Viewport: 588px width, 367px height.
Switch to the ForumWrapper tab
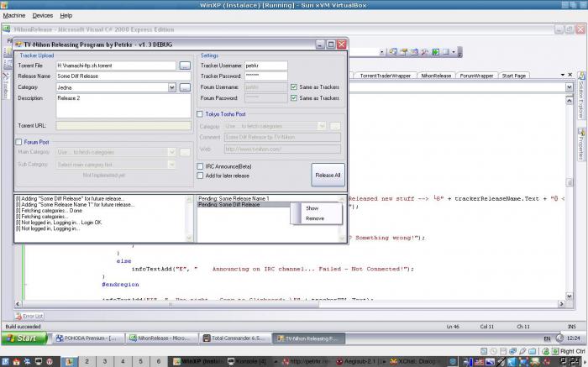click(476, 76)
